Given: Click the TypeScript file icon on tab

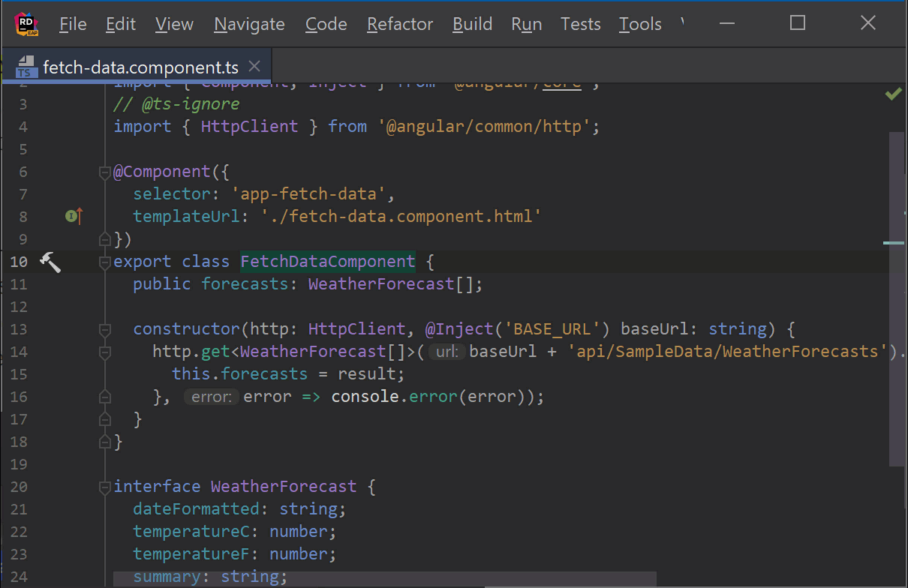Looking at the screenshot, I should pos(26,67).
